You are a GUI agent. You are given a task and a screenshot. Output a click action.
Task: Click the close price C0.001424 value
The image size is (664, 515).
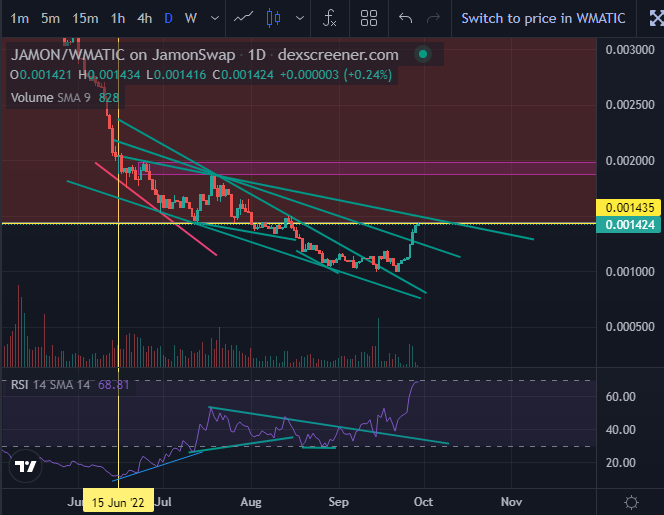tap(243, 75)
